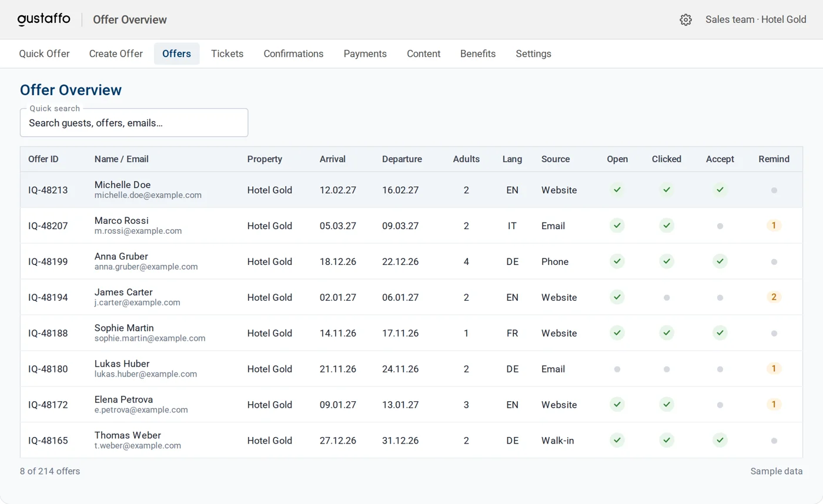This screenshot has width=823, height=504.
Task: Click source Walk-in for Thomas Weber
Action: [x=558, y=441]
